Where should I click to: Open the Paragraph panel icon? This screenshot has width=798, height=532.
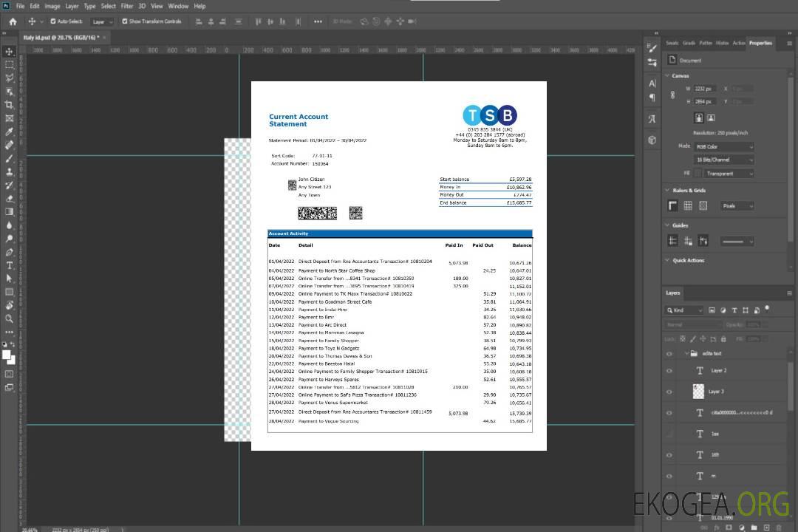point(652,98)
